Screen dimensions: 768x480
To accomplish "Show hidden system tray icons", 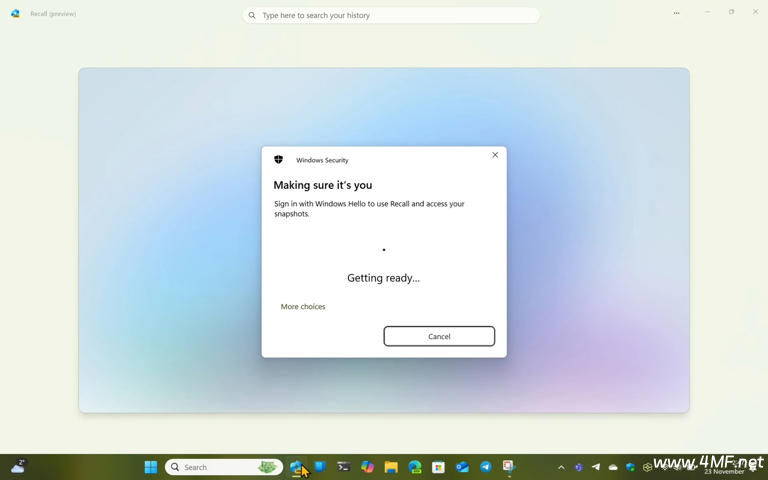I will 561,467.
